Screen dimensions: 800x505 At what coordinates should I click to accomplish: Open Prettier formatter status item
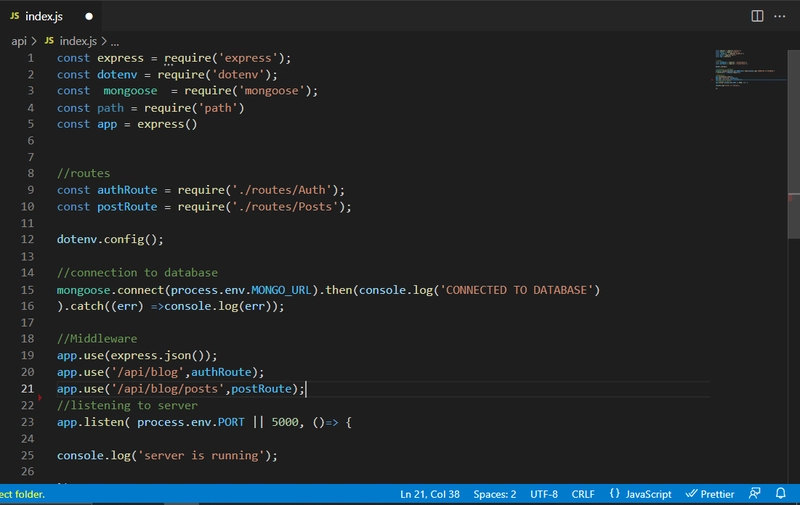click(x=710, y=494)
